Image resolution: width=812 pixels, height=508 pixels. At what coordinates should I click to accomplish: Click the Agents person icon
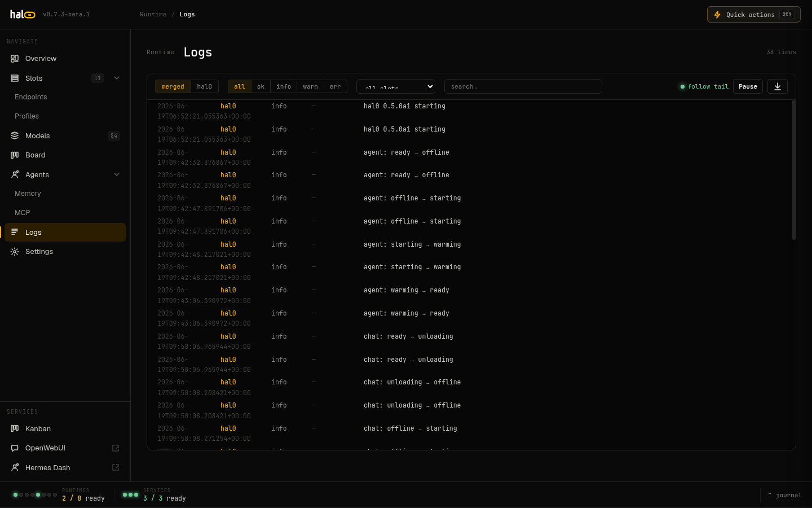(15, 175)
